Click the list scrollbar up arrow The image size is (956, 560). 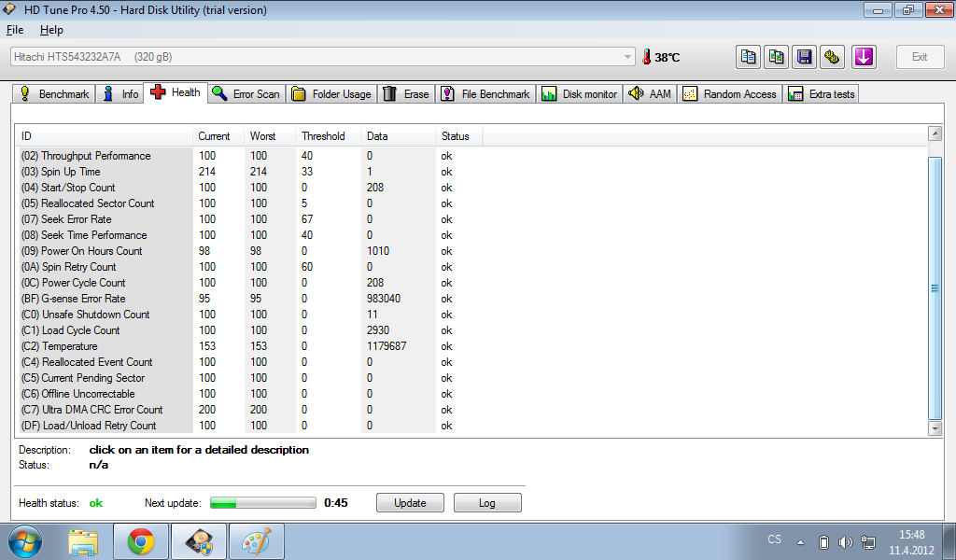click(x=934, y=133)
